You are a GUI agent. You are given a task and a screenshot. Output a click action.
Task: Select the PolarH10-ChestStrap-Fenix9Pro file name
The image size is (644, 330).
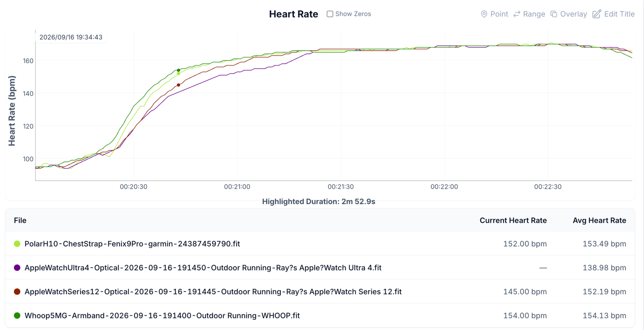coord(132,244)
